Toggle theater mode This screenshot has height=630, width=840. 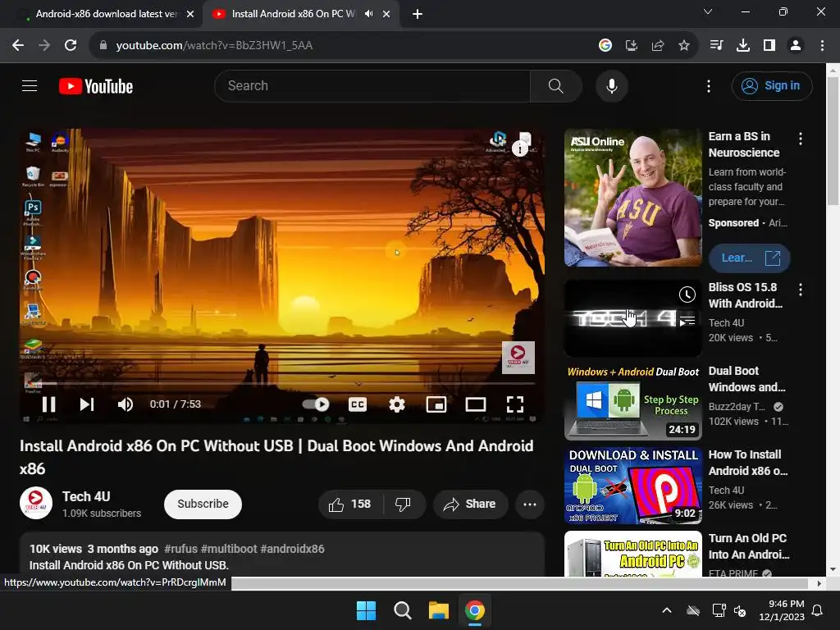coord(476,404)
